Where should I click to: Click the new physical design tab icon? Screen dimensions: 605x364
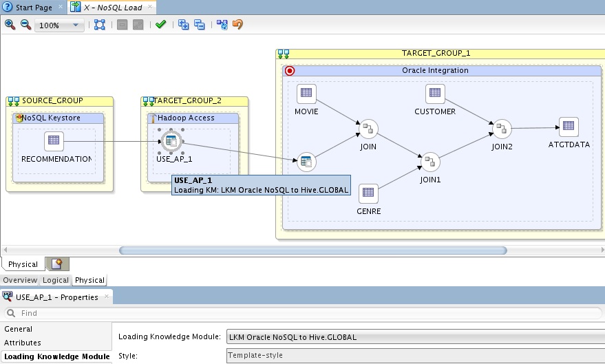coord(57,264)
